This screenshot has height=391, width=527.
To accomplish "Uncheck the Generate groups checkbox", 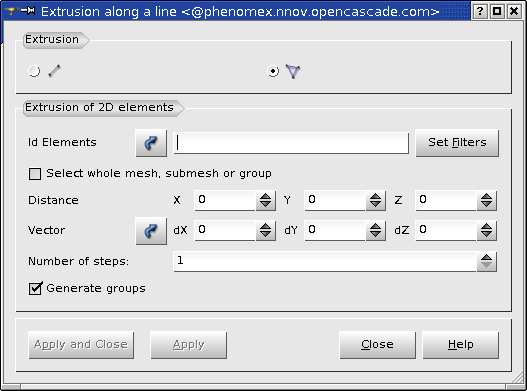I will pyautogui.click(x=35, y=288).
